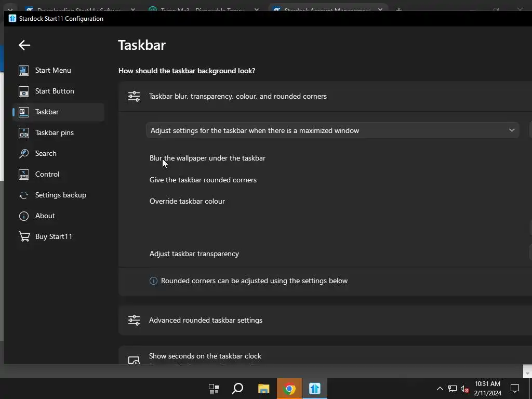Click the Buy Start11 cart icon
The image size is (532, 399).
pos(24,236)
